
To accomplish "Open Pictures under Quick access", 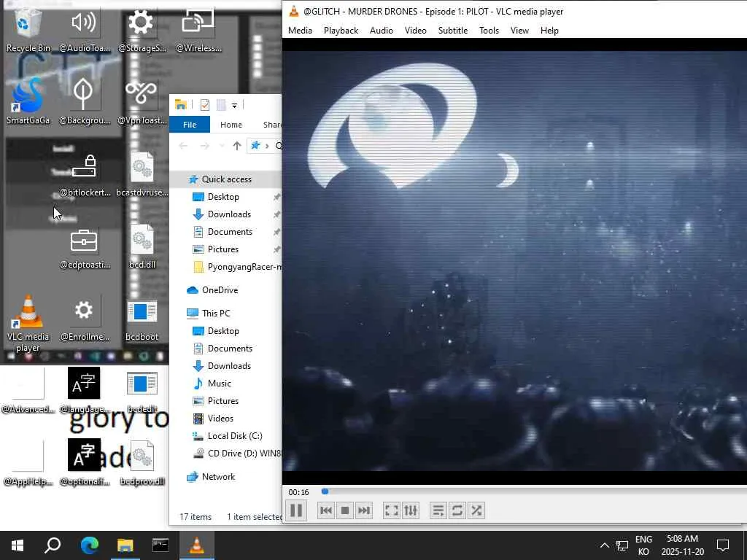I will [x=223, y=249].
